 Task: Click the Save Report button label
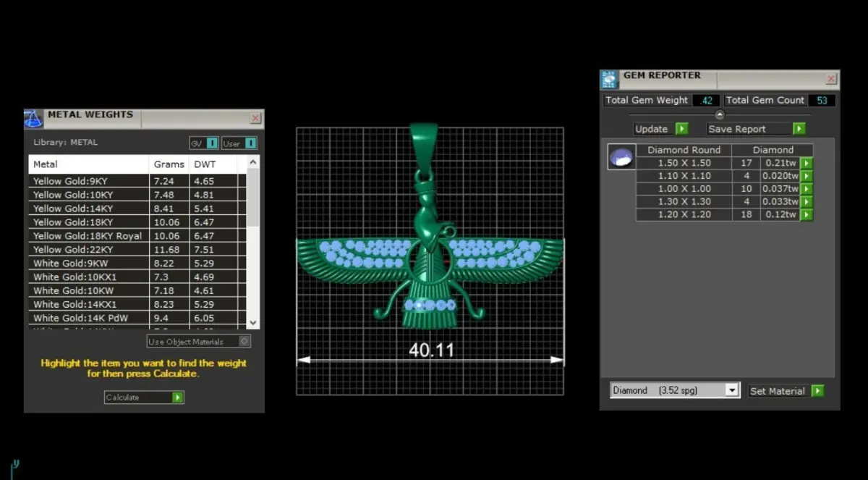(x=736, y=129)
